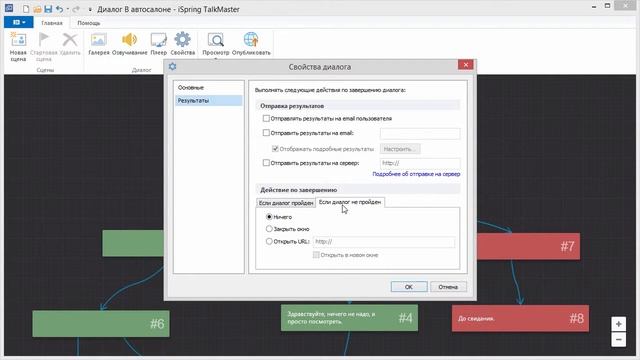Follow Подробнее об отправке на сервер link

pyautogui.click(x=416, y=174)
